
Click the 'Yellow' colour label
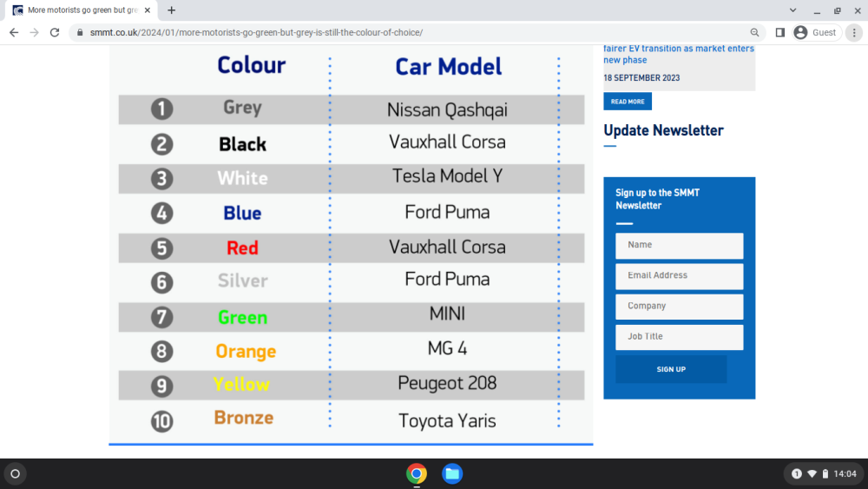[x=241, y=384]
